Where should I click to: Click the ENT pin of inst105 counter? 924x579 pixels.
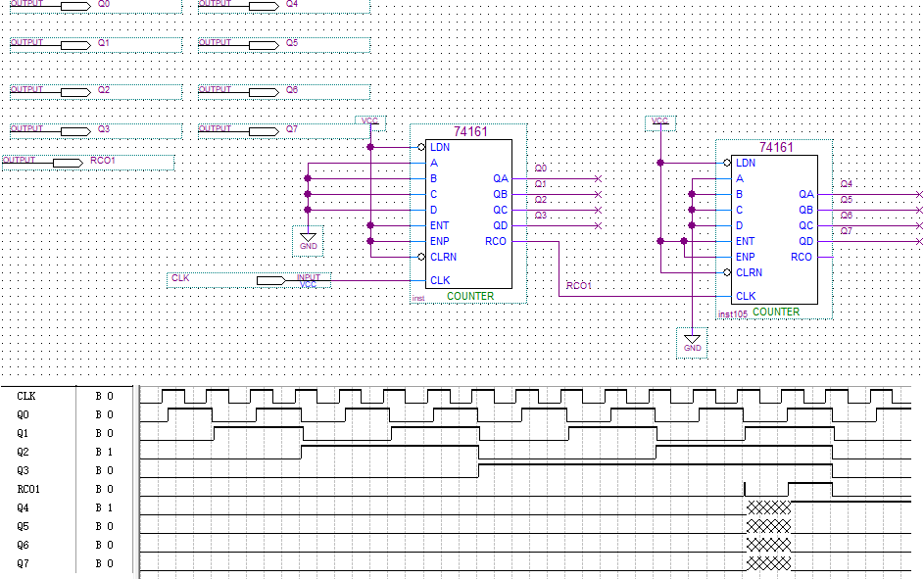pos(745,242)
